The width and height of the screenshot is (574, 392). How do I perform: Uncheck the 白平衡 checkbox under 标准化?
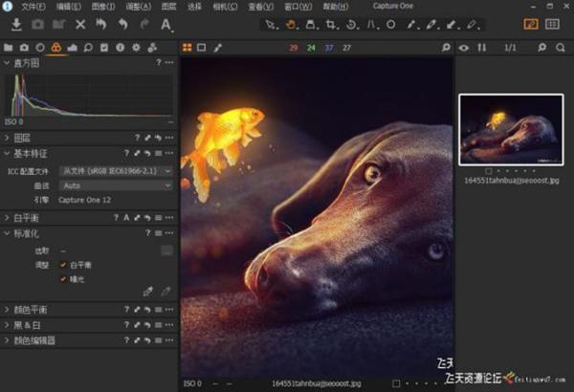[64, 265]
